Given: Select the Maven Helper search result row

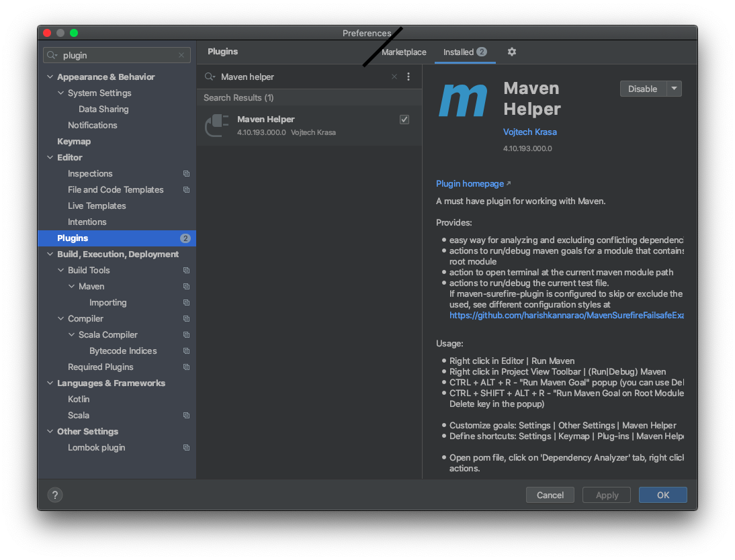Looking at the screenshot, I should click(x=309, y=126).
